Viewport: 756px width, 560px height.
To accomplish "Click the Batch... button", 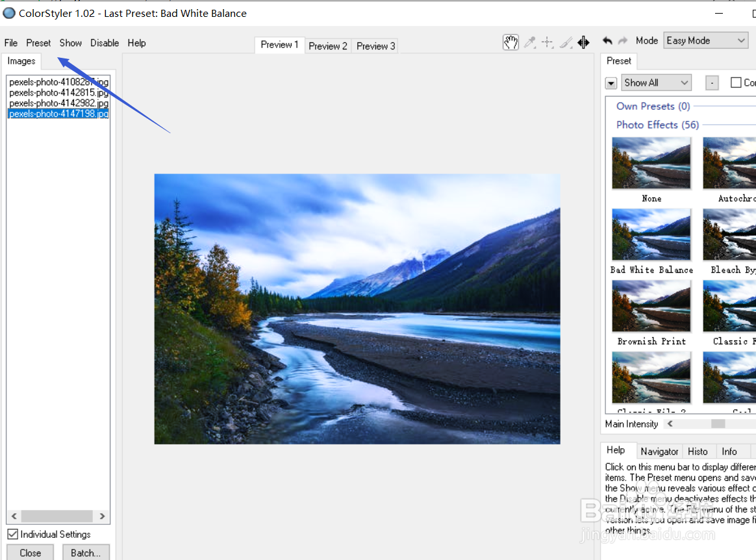I will point(86,553).
